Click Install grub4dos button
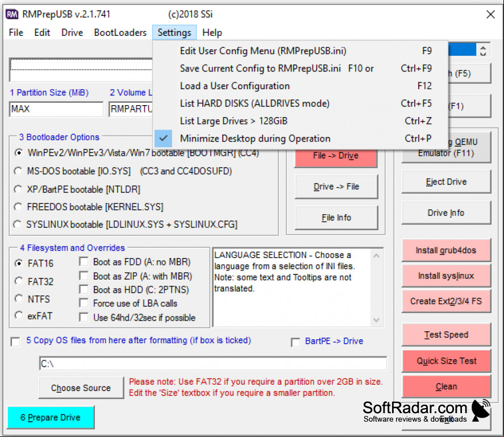Viewport: 504px width, 437px height. pos(446,250)
